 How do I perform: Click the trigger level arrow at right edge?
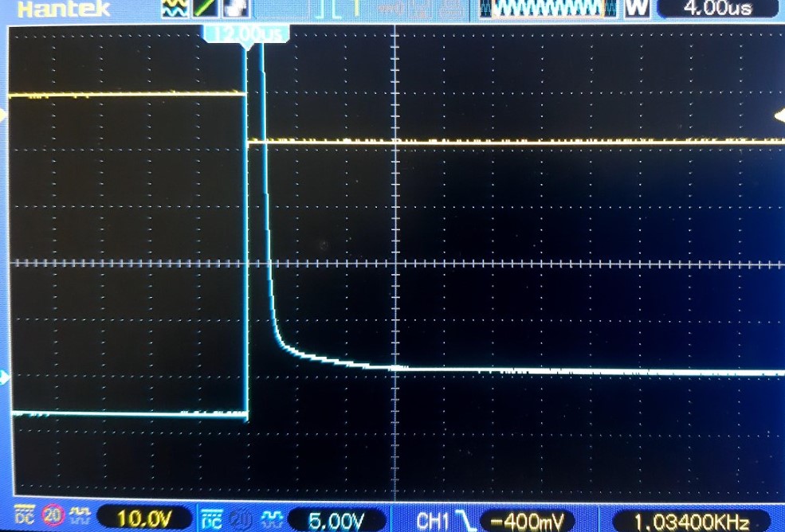tap(780, 116)
